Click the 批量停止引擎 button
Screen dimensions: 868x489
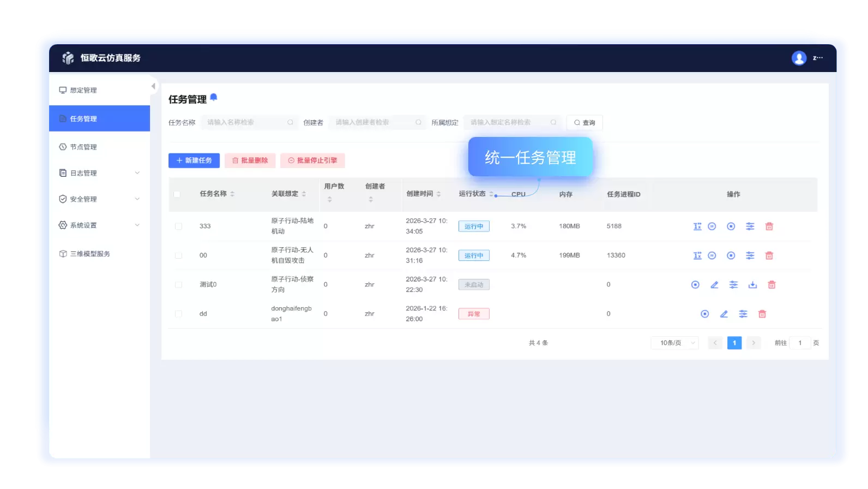coord(313,160)
